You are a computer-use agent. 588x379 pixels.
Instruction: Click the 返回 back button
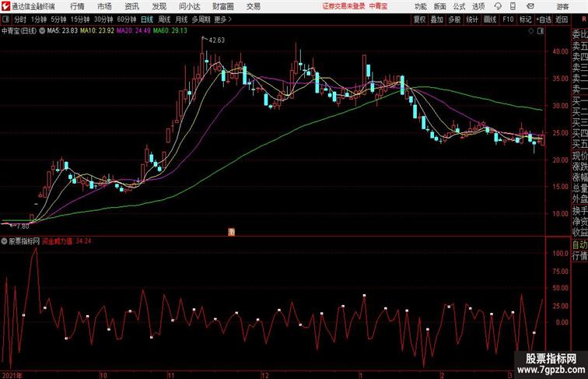coord(562,19)
